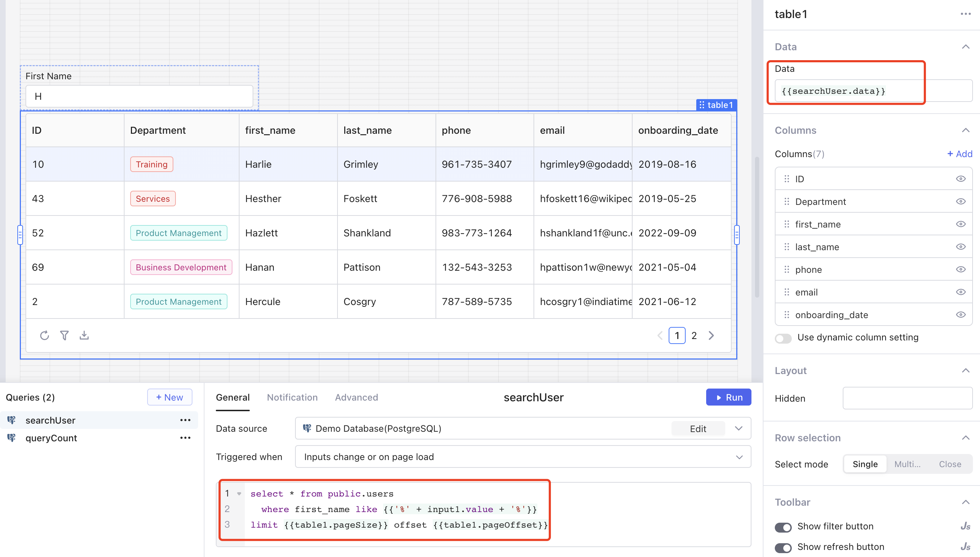Run the searchUser query

[728, 397]
